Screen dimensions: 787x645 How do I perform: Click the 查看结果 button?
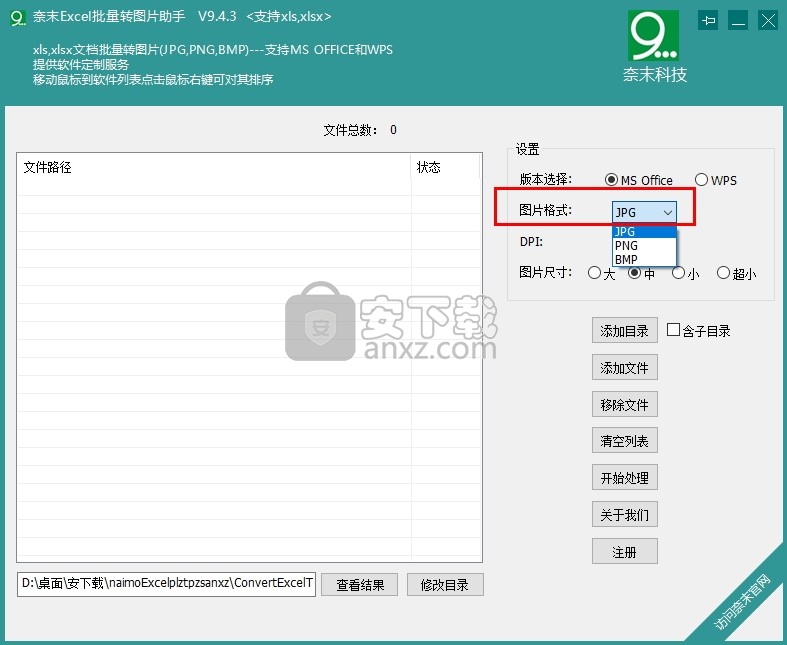click(360, 585)
